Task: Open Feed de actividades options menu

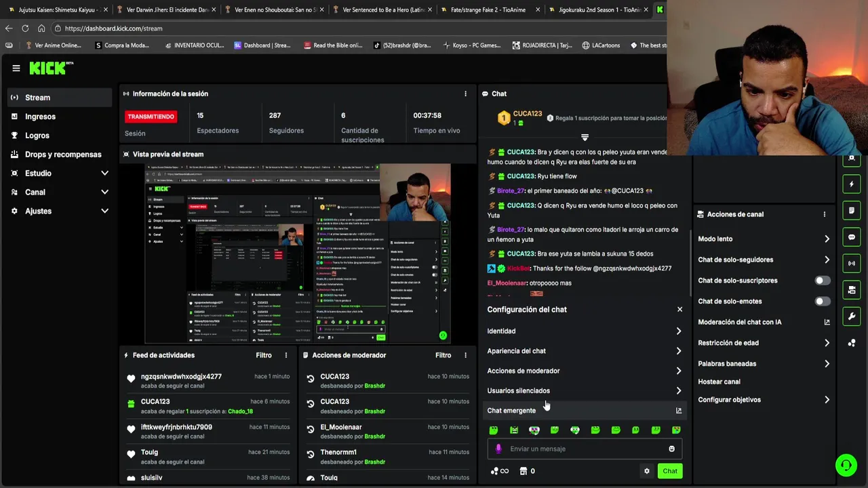Action: click(x=285, y=355)
